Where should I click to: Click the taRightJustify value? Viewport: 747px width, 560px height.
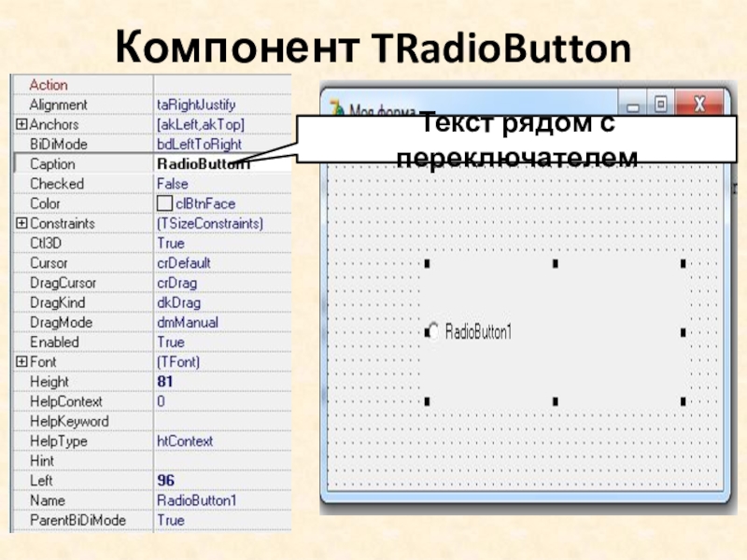(196, 105)
